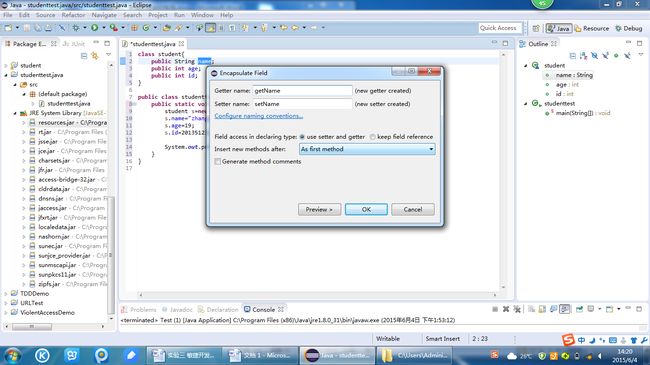Image resolution: width=650 pixels, height=365 pixels.
Task: Toggle Link with Editor in Package Explorer
Action: tap(95, 56)
